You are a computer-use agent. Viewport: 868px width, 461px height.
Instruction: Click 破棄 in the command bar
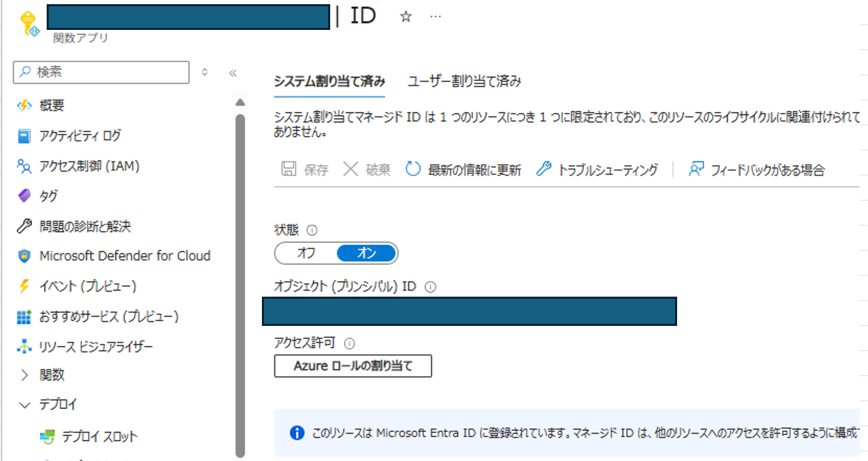367,169
